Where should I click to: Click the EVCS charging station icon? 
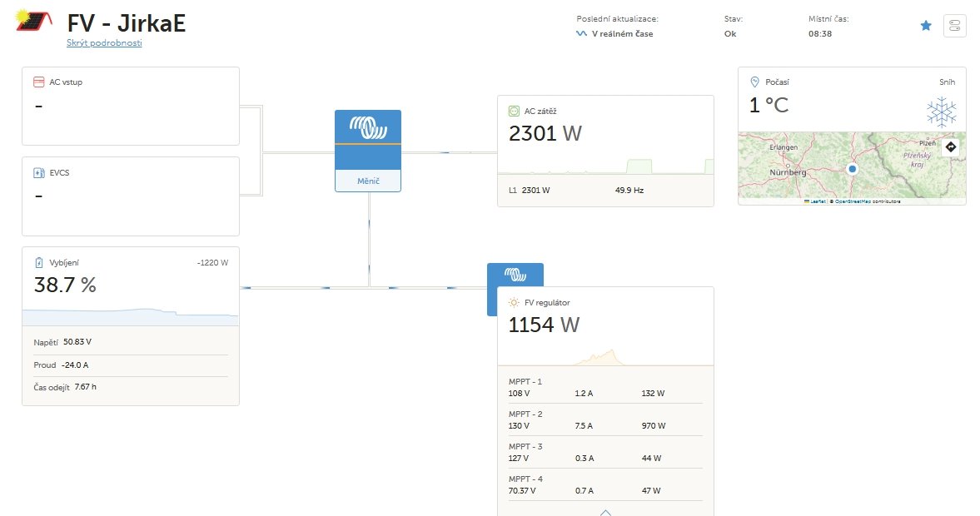tap(37, 173)
